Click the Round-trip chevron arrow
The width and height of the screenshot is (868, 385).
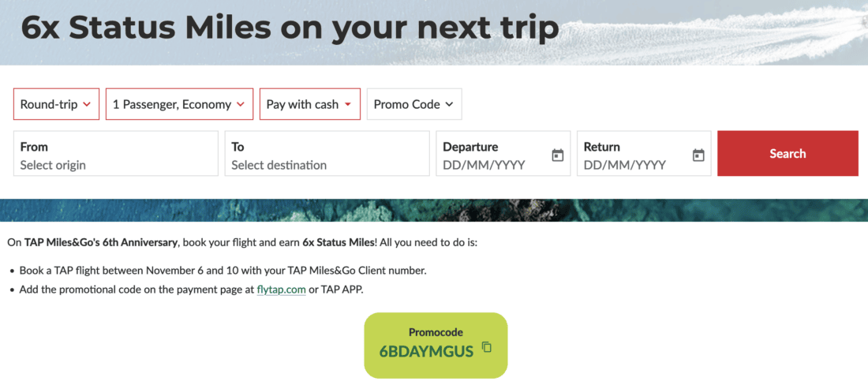(x=87, y=104)
